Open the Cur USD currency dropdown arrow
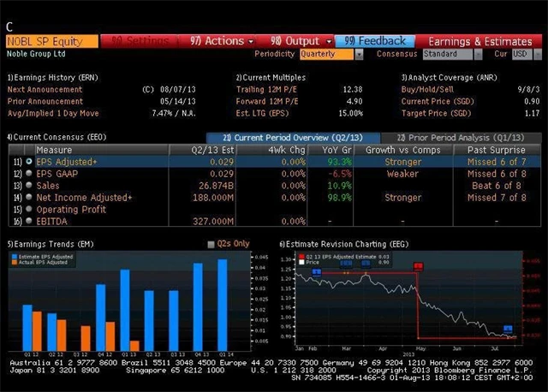 click(538, 54)
